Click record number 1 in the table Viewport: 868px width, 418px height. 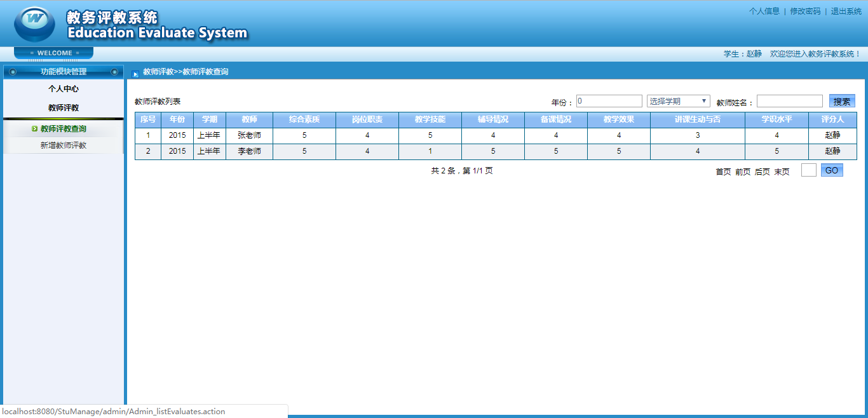pyautogui.click(x=147, y=136)
